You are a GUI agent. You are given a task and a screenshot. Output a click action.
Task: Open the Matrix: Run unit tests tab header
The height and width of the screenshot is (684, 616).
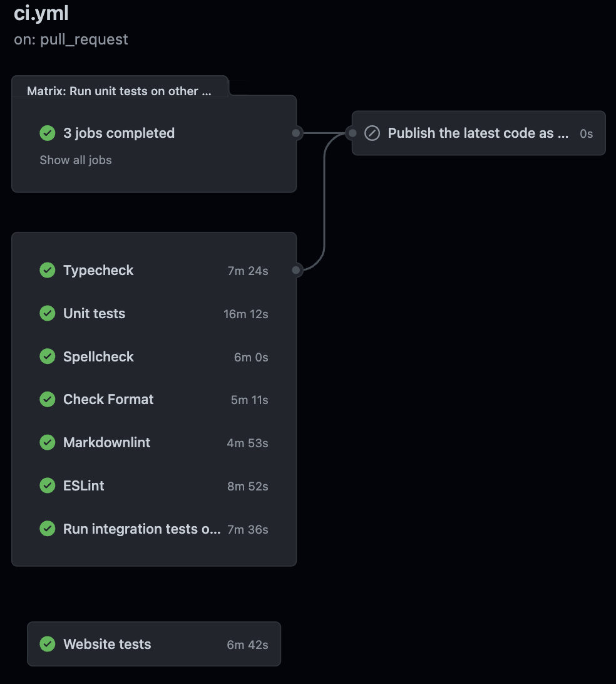click(119, 91)
